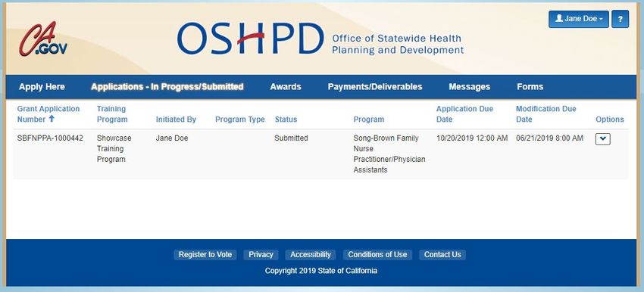Viewport: 644px width, 292px height.
Task: Expand the Options dropdown for SBFNPPA-1000442
Action: 602,139
